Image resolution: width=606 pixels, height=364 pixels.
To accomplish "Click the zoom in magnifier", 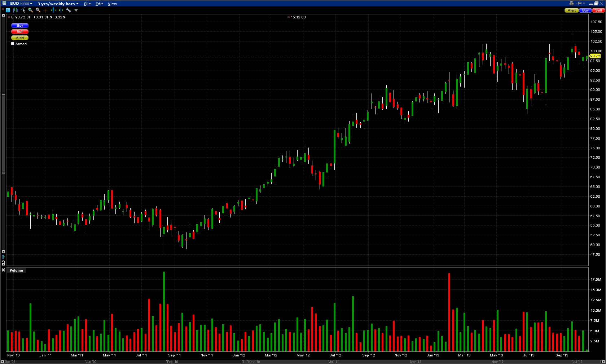I will tap(31, 10).
